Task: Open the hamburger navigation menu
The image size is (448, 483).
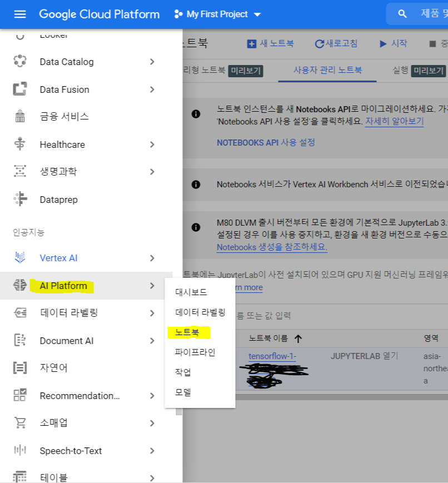Action: (x=20, y=14)
